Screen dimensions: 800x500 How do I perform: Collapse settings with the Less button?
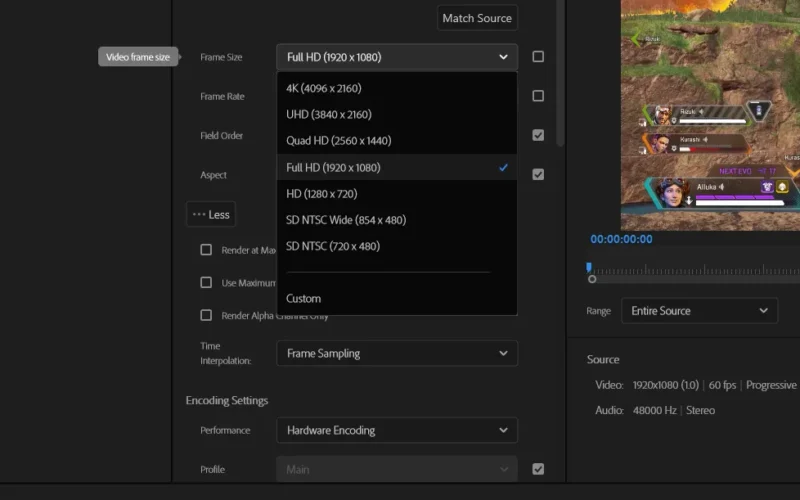coord(211,214)
